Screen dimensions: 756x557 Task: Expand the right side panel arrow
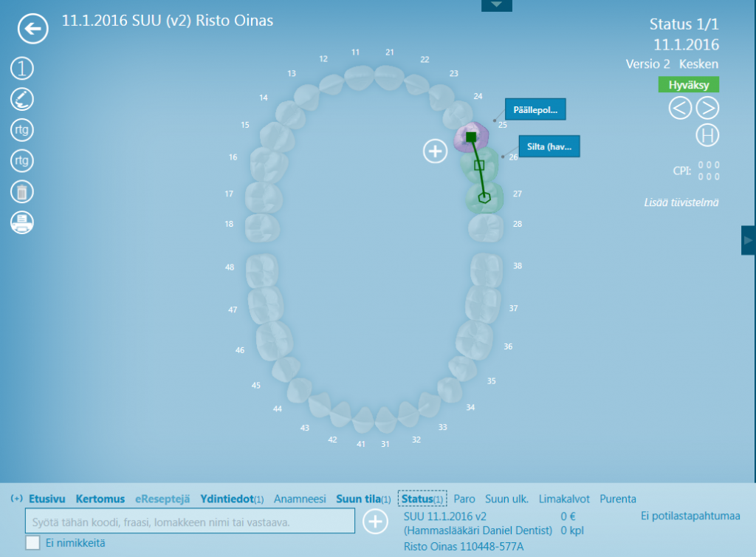pyautogui.click(x=748, y=241)
